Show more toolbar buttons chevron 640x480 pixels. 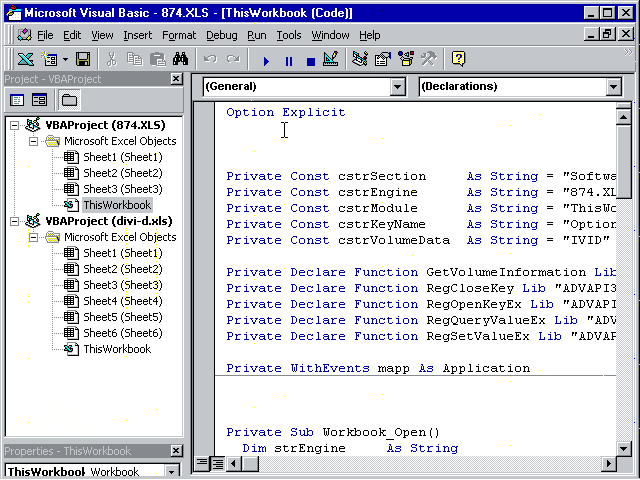628,52
